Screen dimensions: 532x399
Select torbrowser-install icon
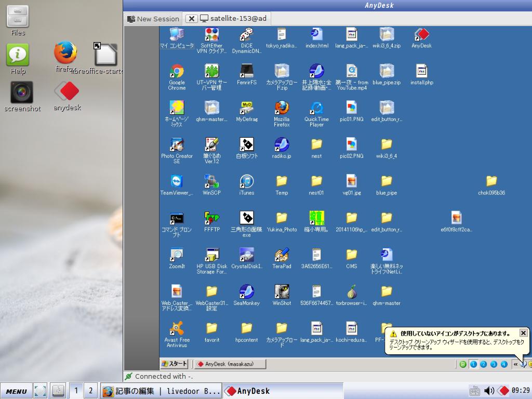(352, 295)
